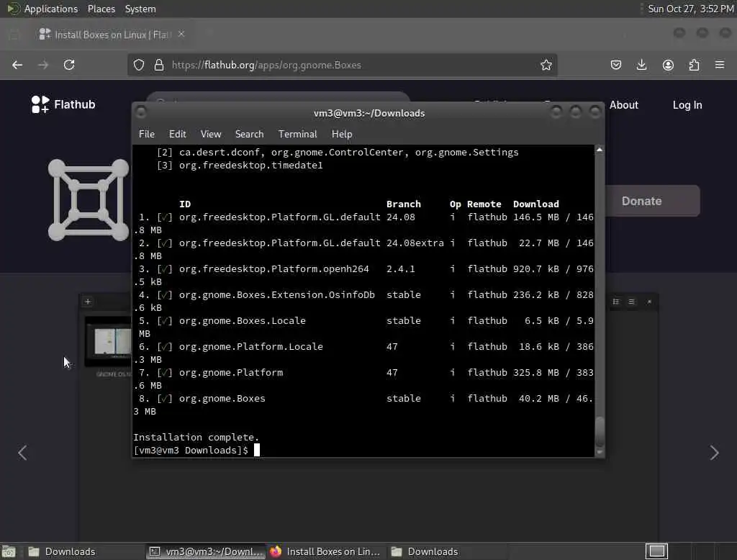The width and height of the screenshot is (737, 560).
Task: Click the Firefox forward arrow
Action: pyautogui.click(x=43, y=65)
